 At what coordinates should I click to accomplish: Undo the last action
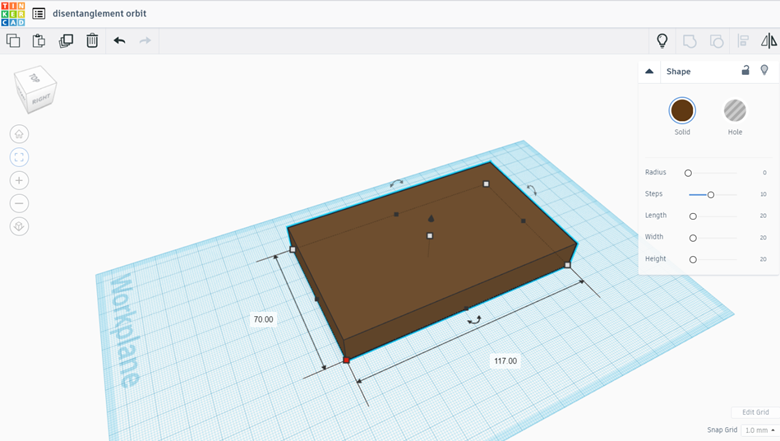coord(119,41)
